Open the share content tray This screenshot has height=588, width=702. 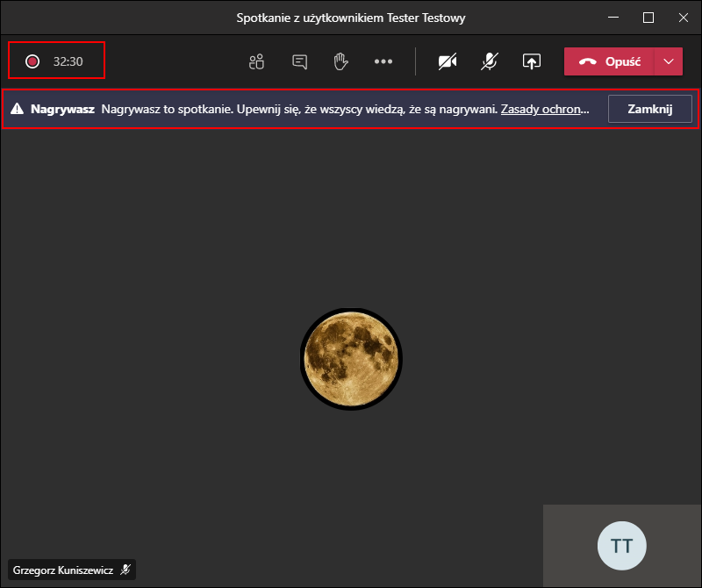tap(532, 61)
